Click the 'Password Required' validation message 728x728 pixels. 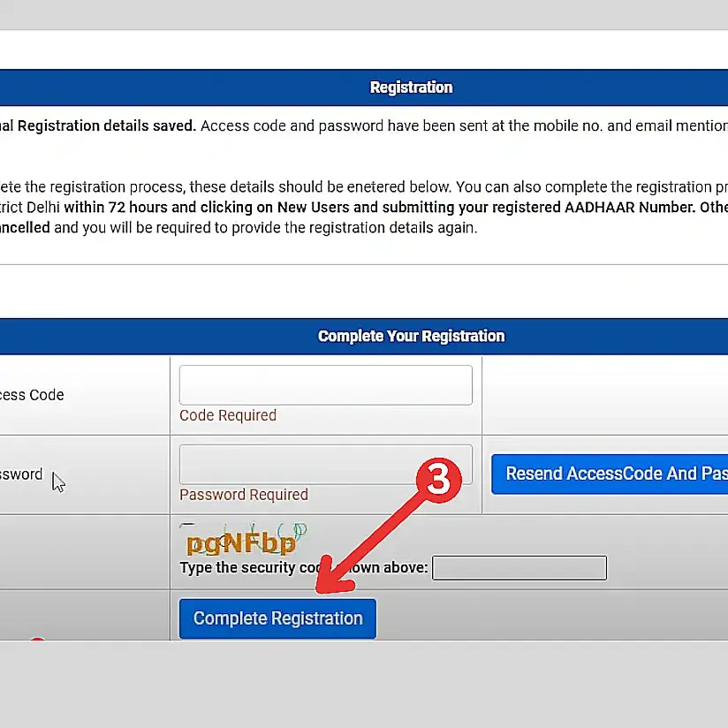[x=244, y=495]
